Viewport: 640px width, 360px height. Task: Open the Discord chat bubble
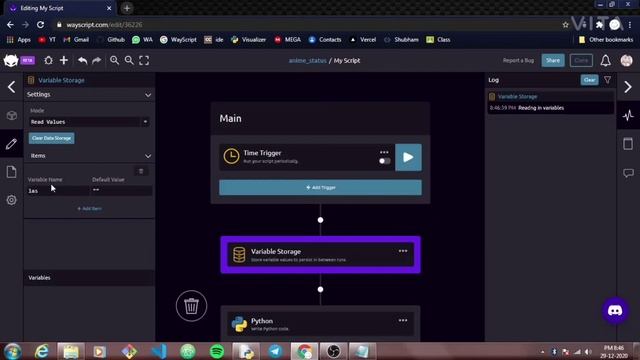615,311
